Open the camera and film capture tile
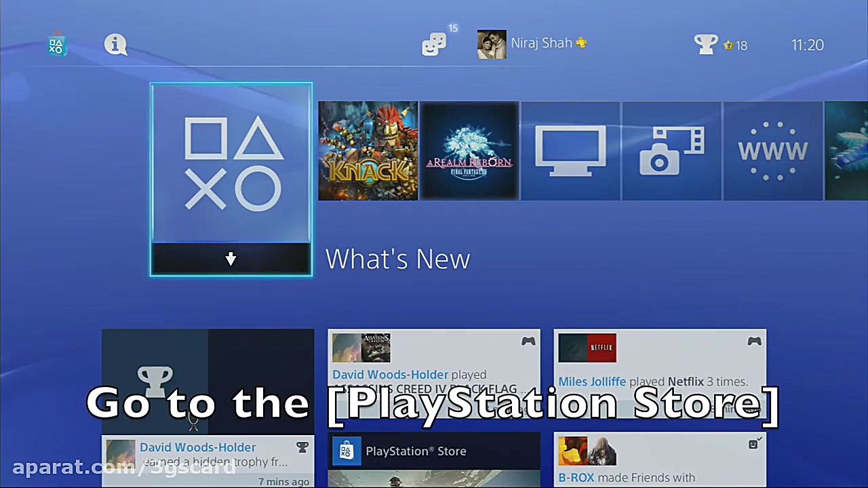The height and width of the screenshot is (488, 868). (671, 151)
